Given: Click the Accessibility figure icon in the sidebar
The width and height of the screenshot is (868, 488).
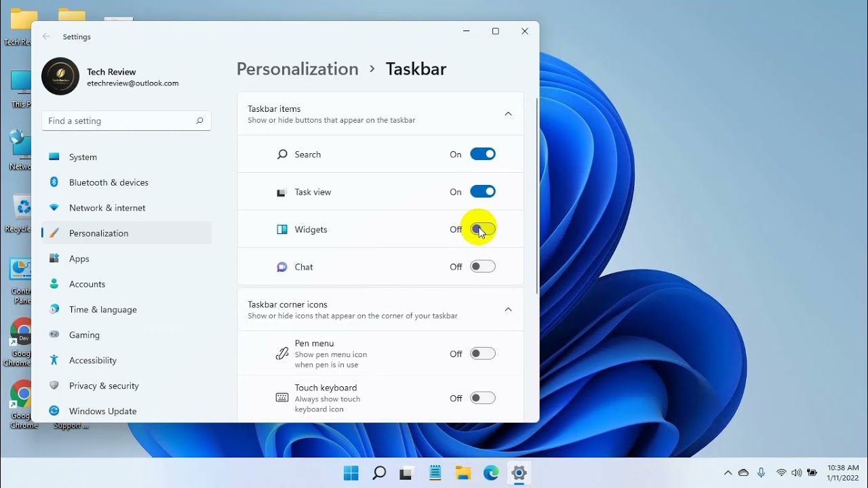Looking at the screenshot, I should click(x=54, y=360).
